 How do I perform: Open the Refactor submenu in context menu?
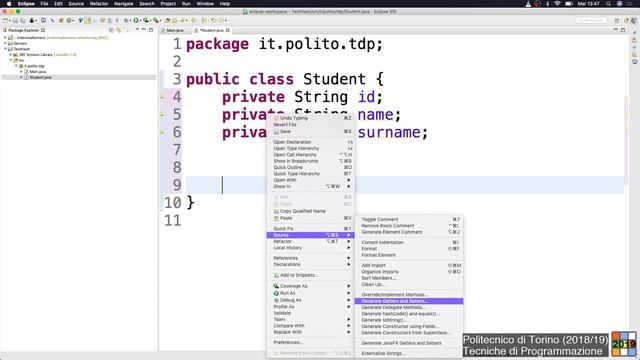click(x=312, y=241)
